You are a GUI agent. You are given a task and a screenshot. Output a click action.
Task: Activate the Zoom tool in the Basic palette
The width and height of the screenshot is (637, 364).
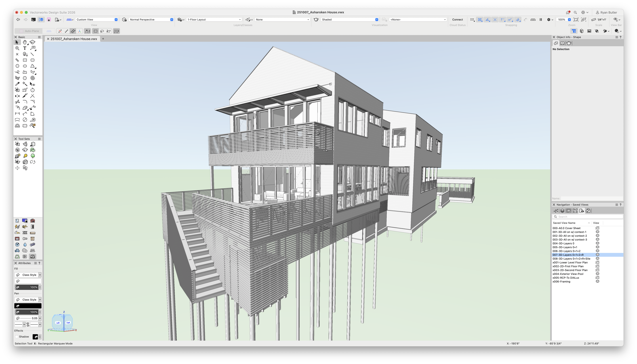(17, 48)
